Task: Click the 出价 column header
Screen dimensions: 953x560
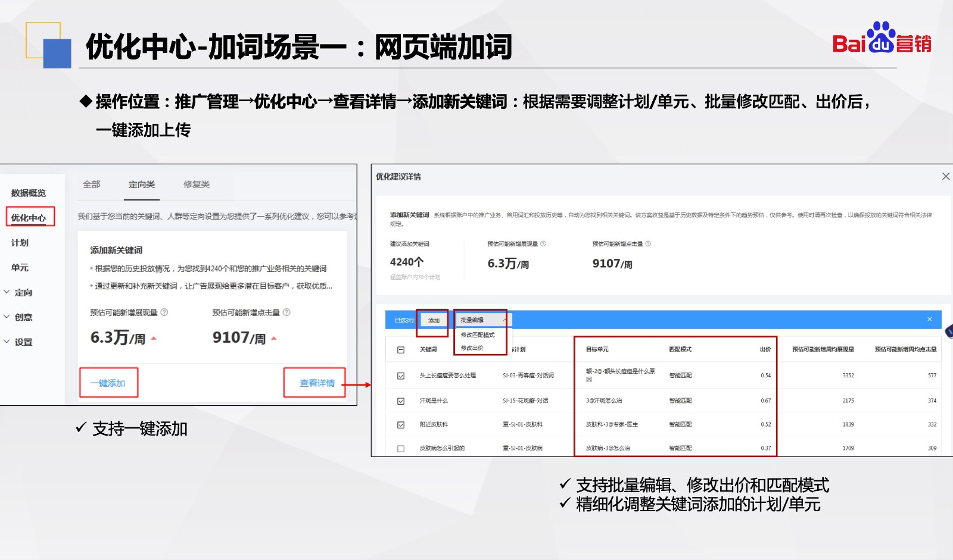Action: tap(765, 349)
